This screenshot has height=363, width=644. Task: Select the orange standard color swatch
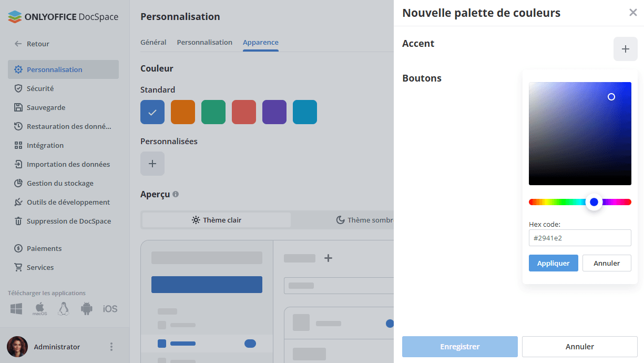click(x=183, y=112)
